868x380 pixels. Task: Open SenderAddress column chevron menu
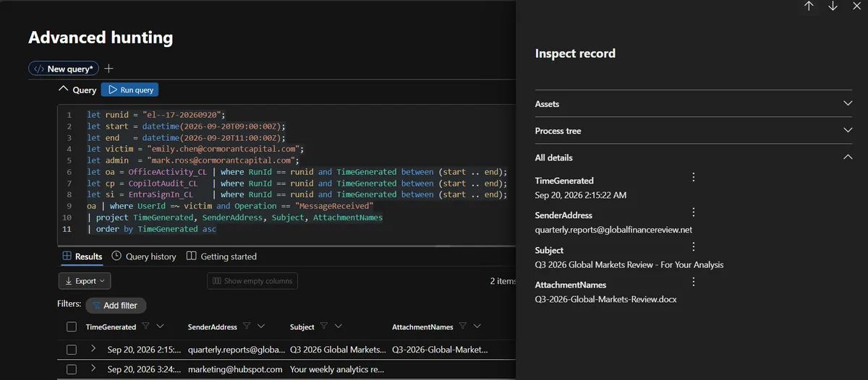pyautogui.click(x=260, y=326)
